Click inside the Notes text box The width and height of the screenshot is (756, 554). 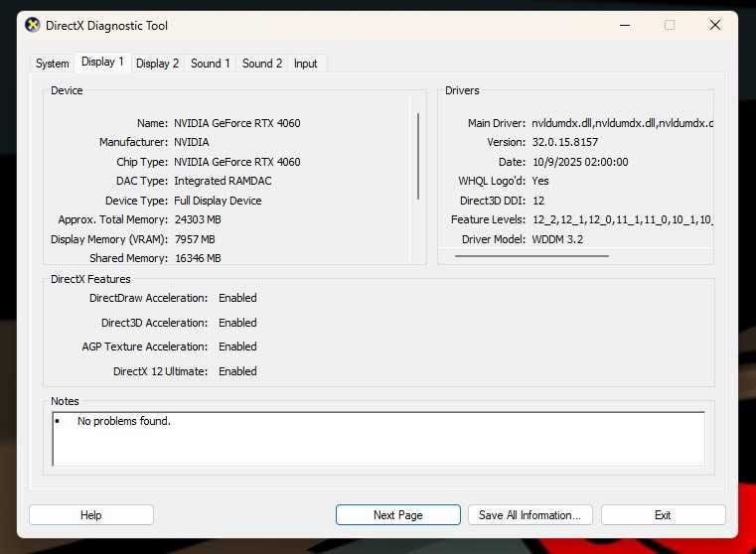(378, 439)
